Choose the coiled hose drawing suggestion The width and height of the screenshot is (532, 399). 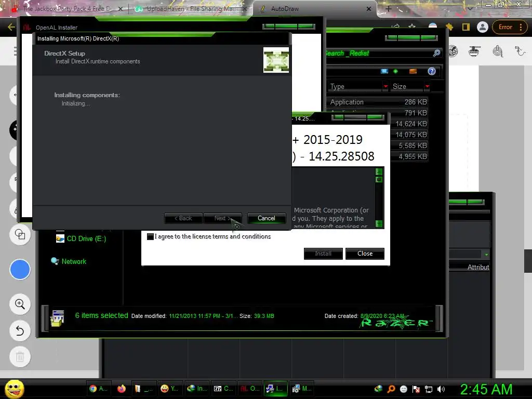point(497,51)
